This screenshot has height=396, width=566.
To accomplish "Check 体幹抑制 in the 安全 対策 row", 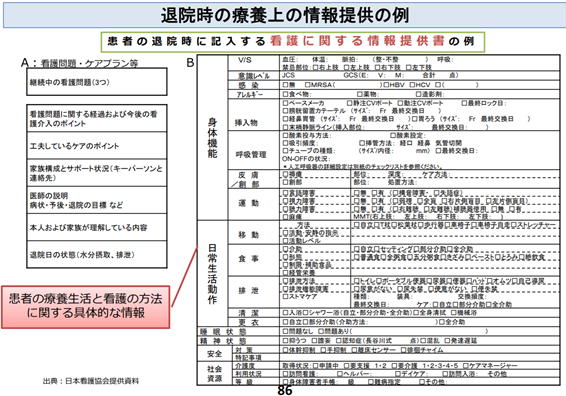I will pos(285,350).
